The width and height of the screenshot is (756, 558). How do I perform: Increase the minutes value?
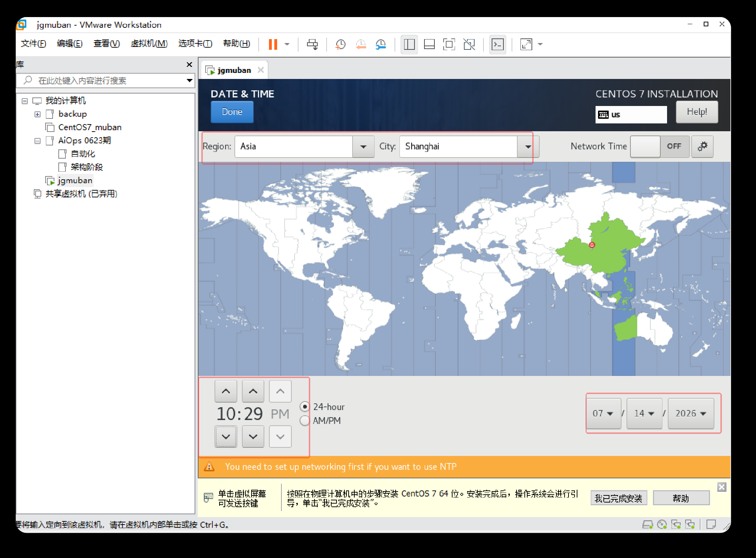coord(253,392)
